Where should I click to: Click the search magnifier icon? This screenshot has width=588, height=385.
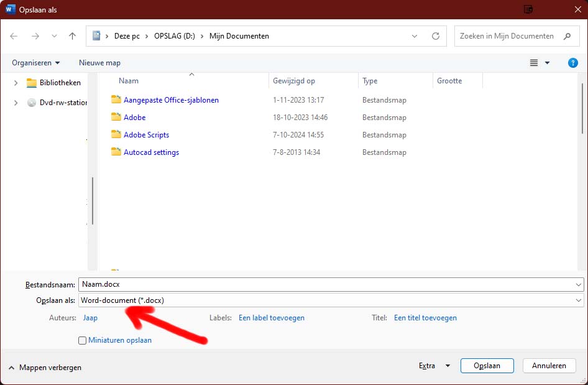coord(567,36)
